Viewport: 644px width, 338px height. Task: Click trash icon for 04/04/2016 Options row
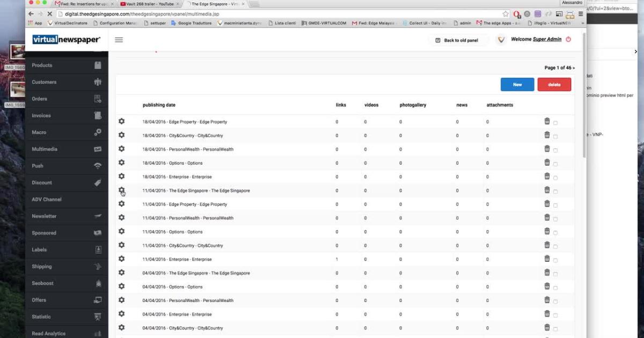pyautogui.click(x=547, y=286)
